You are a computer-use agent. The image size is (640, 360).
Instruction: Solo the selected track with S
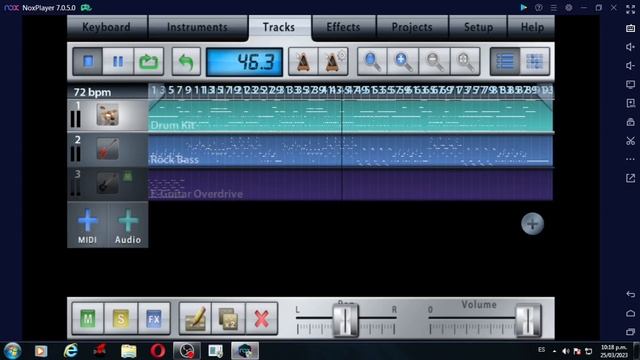121,319
